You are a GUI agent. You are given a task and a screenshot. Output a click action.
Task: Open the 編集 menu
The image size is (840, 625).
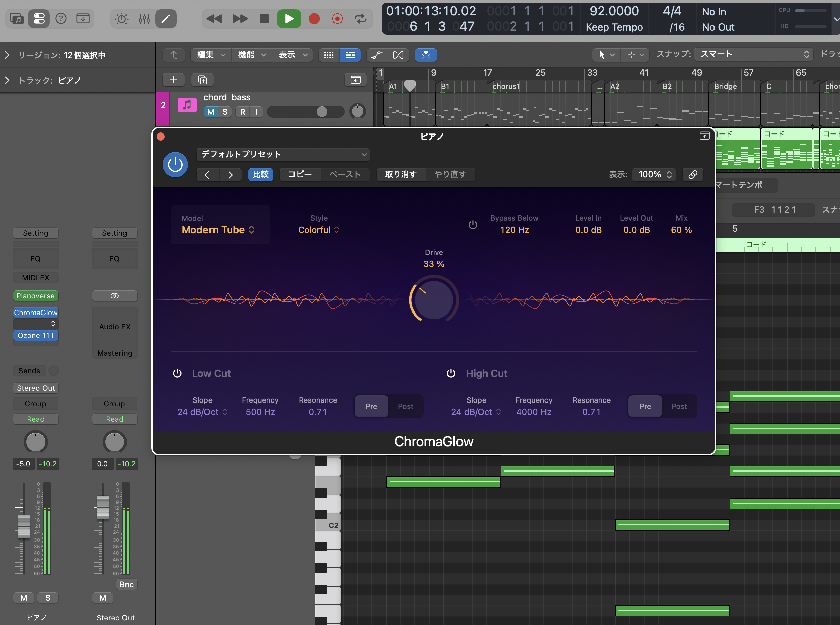click(211, 55)
